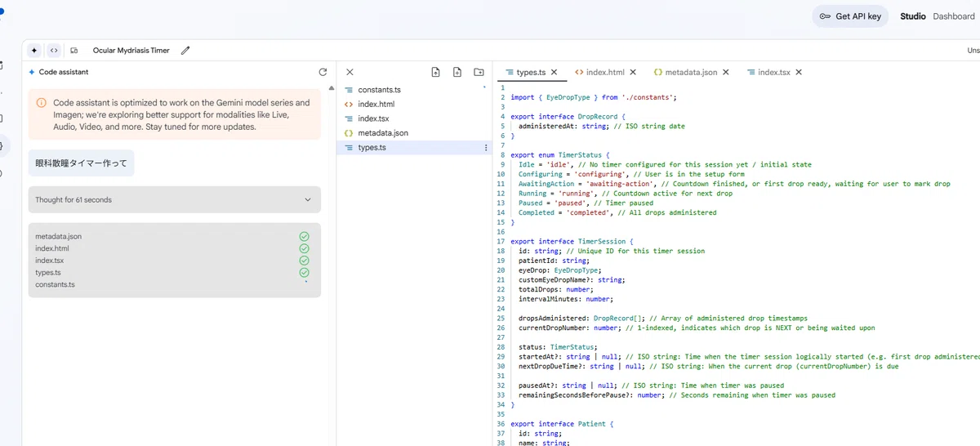Open the device preview icon
This screenshot has height=446, width=980.
(x=74, y=50)
